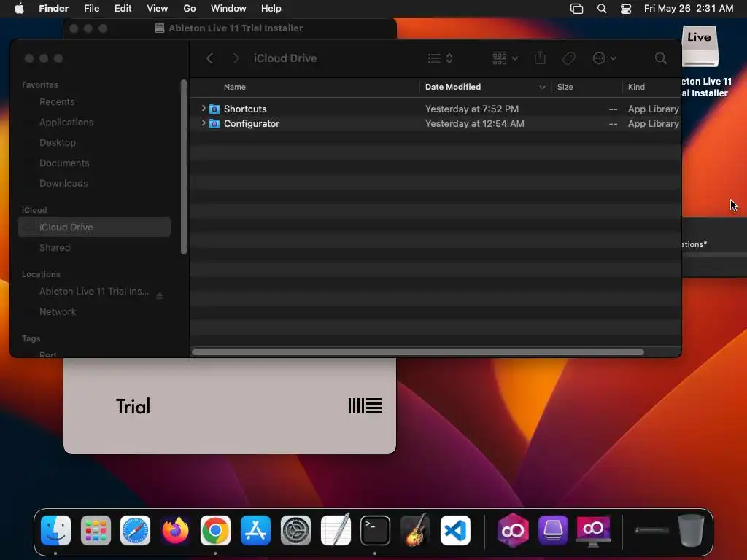This screenshot has width=747, height=560.
Task: Select iCloud Drive in the sidebar
Action: point(94,227)
